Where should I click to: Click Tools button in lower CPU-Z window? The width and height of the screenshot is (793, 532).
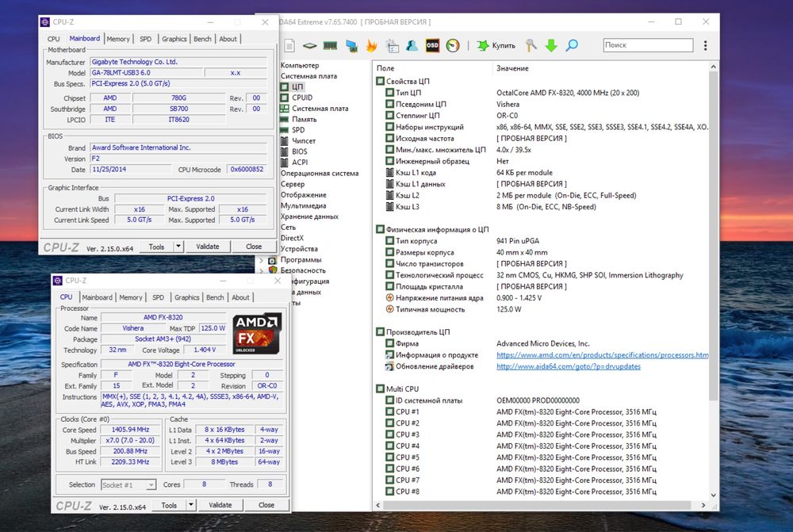[169, 505]
